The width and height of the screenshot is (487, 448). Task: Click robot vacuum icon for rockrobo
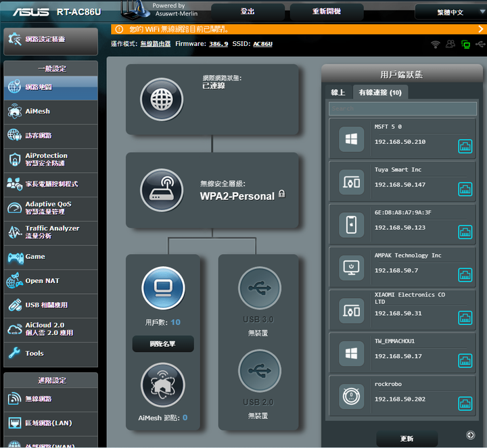pyautogui.click(x=351, y=397)
